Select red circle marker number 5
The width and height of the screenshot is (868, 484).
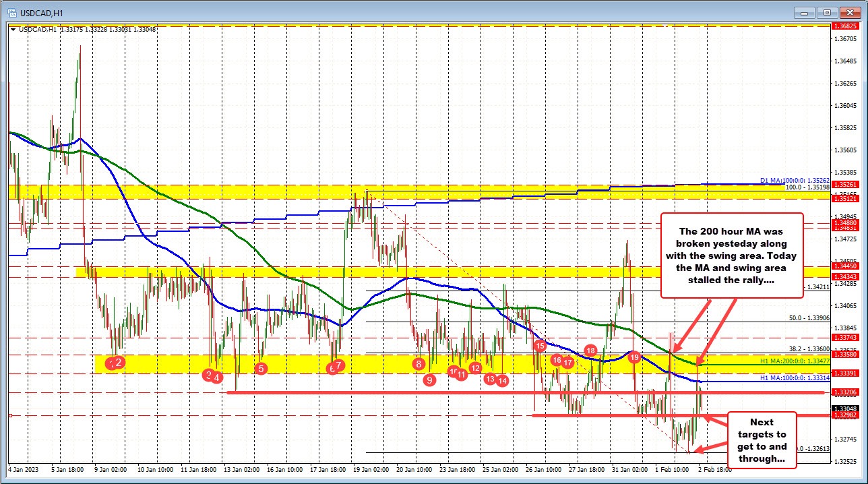pyautogui.click(x=261, y=368)
